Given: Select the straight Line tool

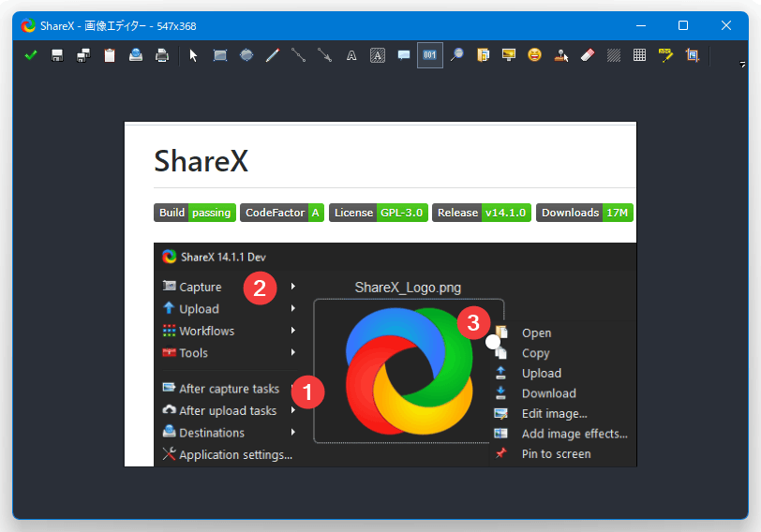Looking at the screenshot, I should (x=298, y=55).
